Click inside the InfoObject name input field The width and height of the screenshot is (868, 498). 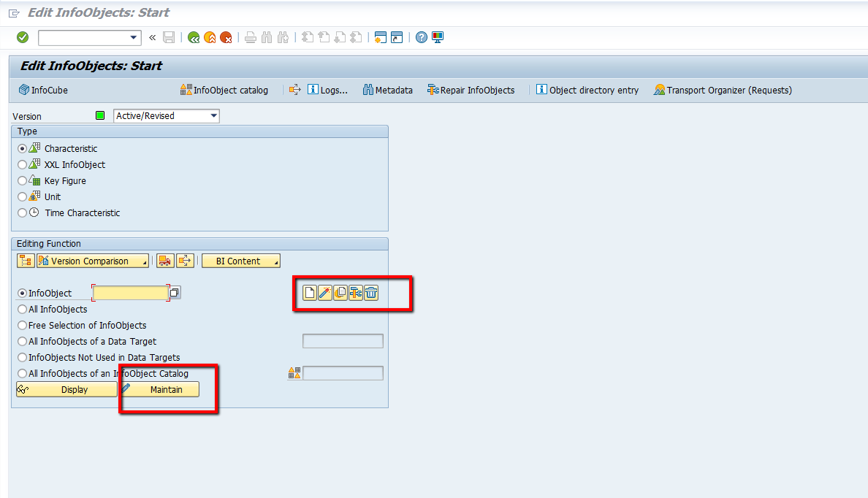pyautogui.click(x=130, y=292)
